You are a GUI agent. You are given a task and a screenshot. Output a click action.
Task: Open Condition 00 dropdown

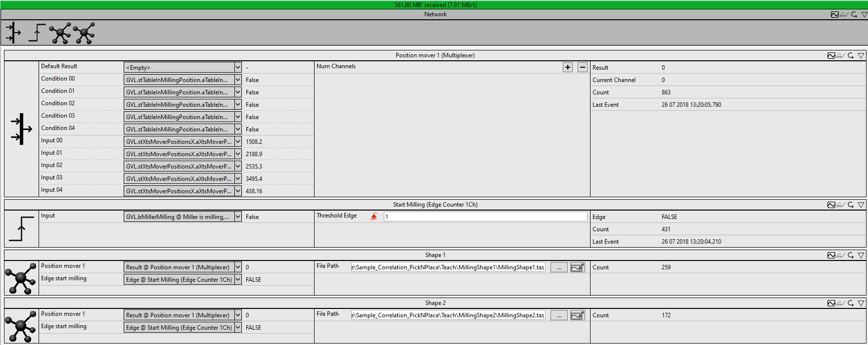pos(183,80)
